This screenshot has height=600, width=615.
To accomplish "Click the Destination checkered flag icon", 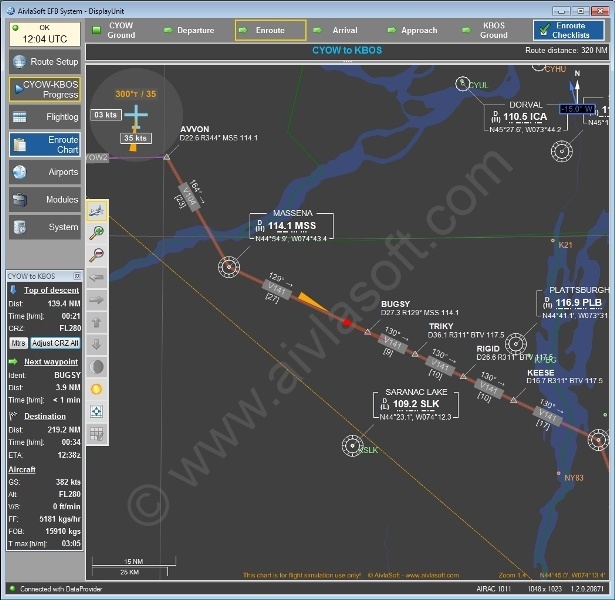I will (x=13, y=416).
